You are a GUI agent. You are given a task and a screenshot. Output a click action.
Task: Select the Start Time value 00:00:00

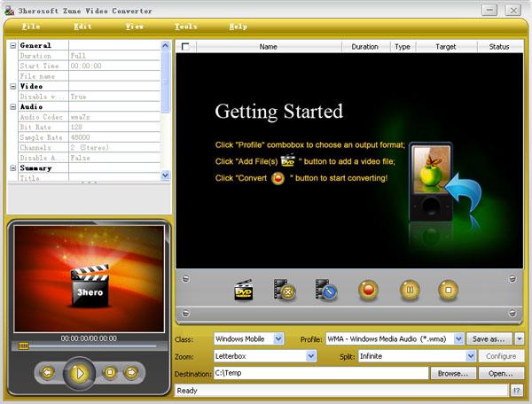click(x=114, y=66)
